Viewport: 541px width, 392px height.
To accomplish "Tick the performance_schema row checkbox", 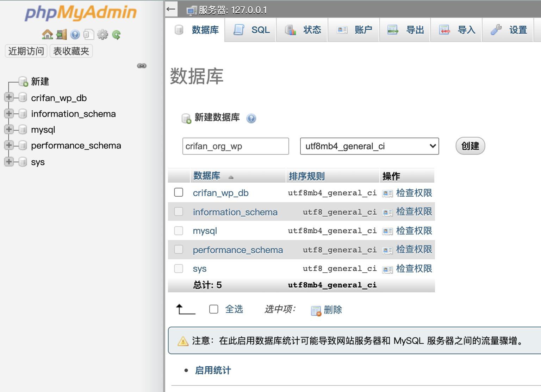I will coord(179,249).
